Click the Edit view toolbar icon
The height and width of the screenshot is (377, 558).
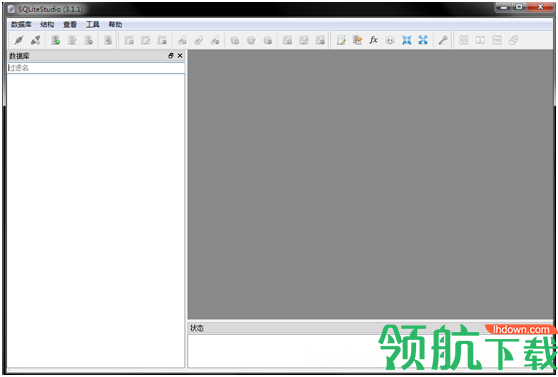pos(304,40)
